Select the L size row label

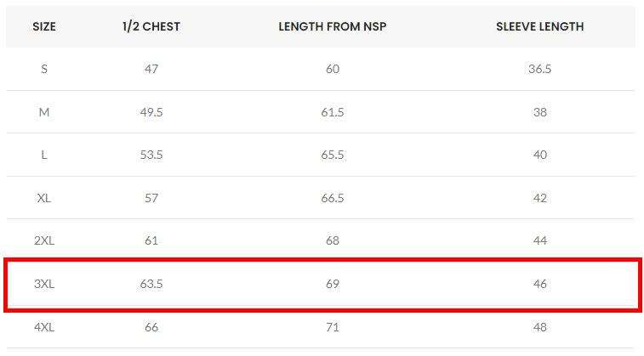pyautogui.click(x=44, y=155)
